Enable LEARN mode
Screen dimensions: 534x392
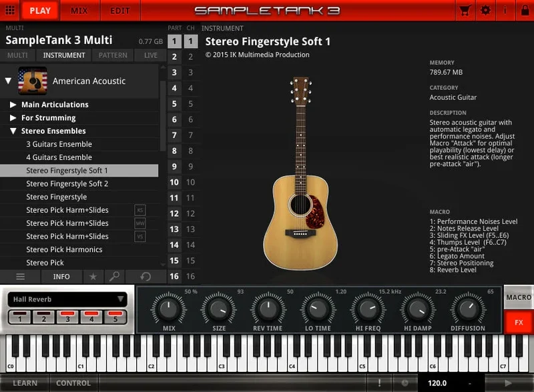(25, 383)
